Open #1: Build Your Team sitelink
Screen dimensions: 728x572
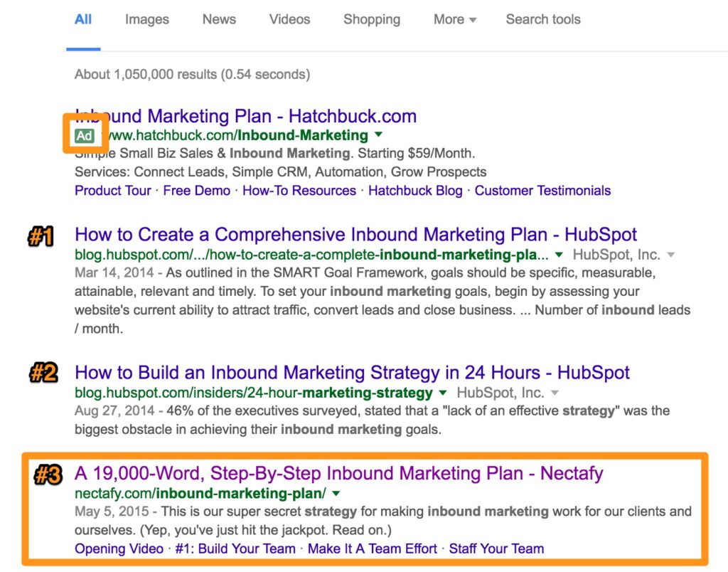235,549
